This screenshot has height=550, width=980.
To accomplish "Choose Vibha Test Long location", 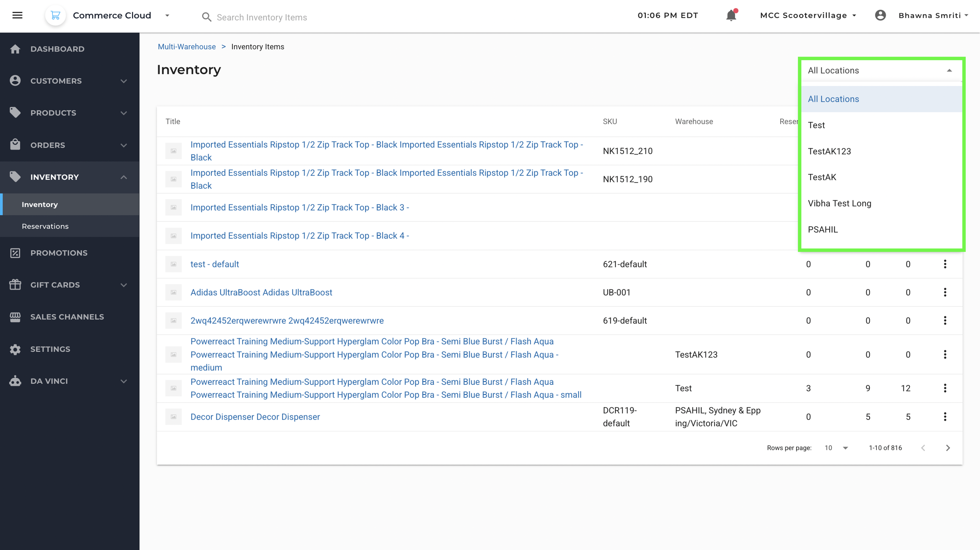I will pyautogui.click(x=839, y=203).
